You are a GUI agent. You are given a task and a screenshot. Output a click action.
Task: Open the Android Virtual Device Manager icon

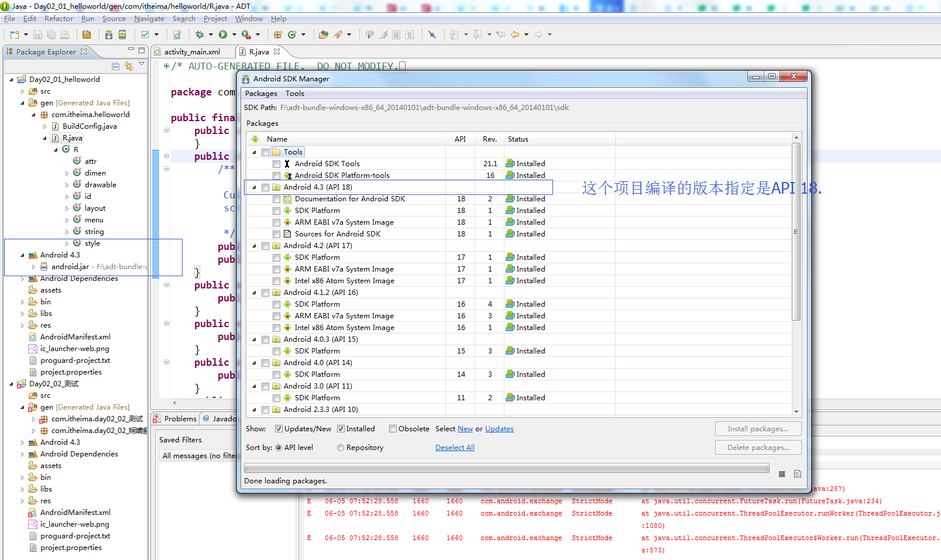122,35
